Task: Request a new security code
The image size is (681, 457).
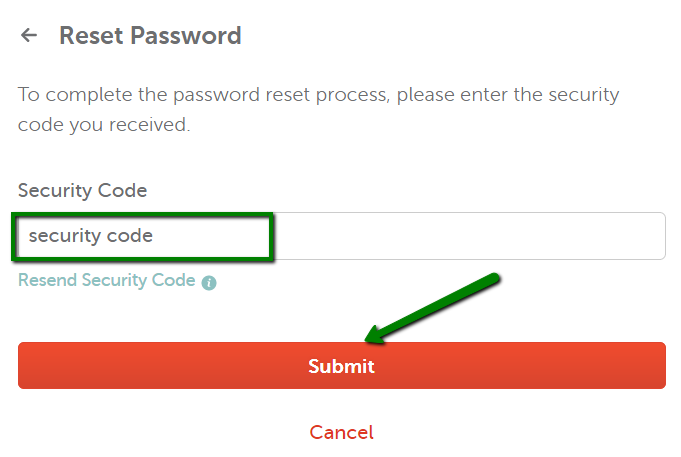Action: (107, 280)
